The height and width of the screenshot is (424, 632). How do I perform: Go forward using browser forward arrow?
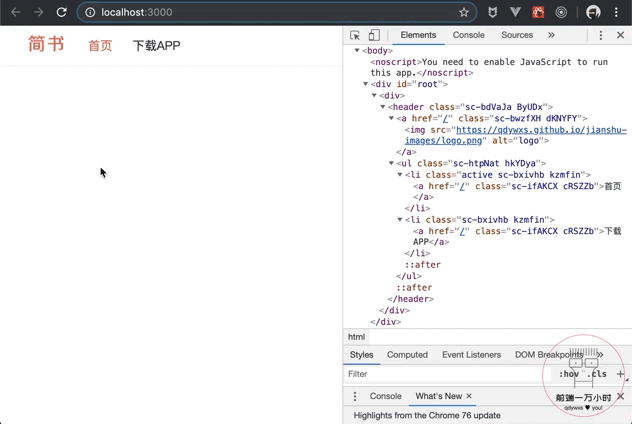[39, 12]
